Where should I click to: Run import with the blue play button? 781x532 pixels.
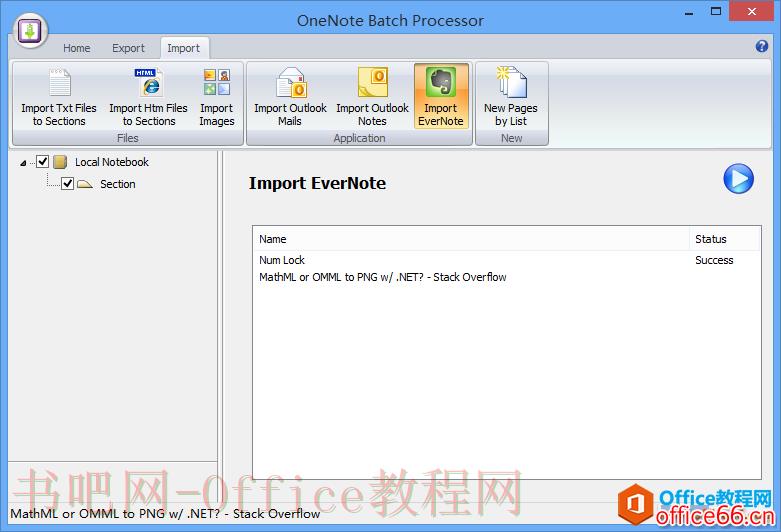(x=738, y=178)
